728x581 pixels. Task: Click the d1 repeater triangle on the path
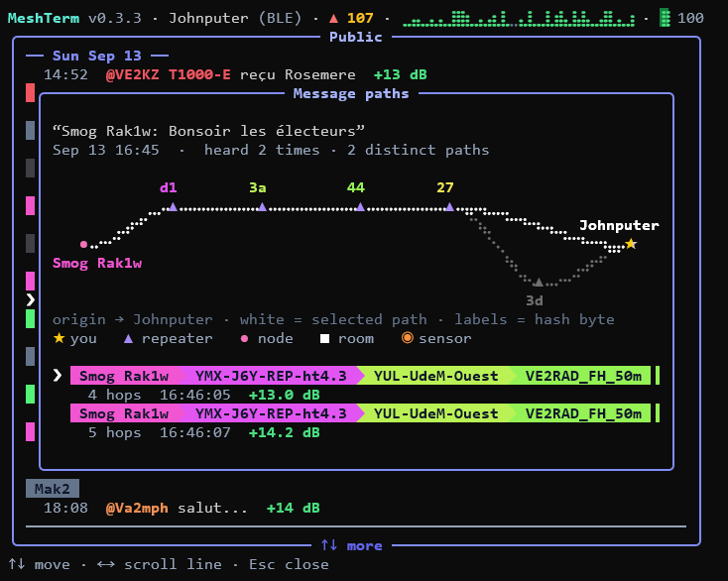click(x=173, y=207)
